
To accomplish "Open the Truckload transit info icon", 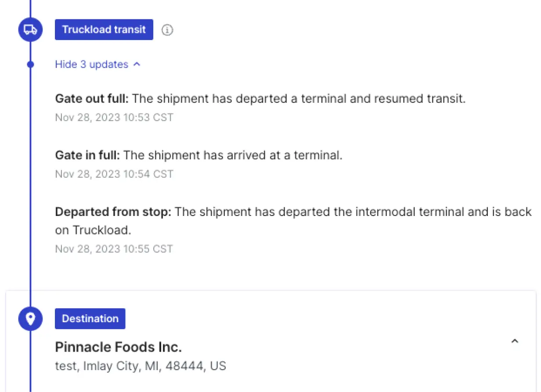I will [x=167, y=30].
